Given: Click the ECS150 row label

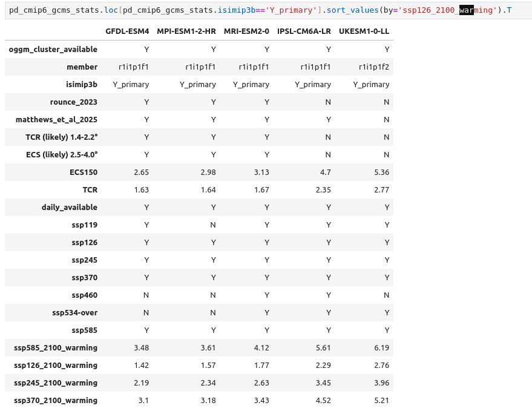Looking at the screenshot, I should pos(84,172).
